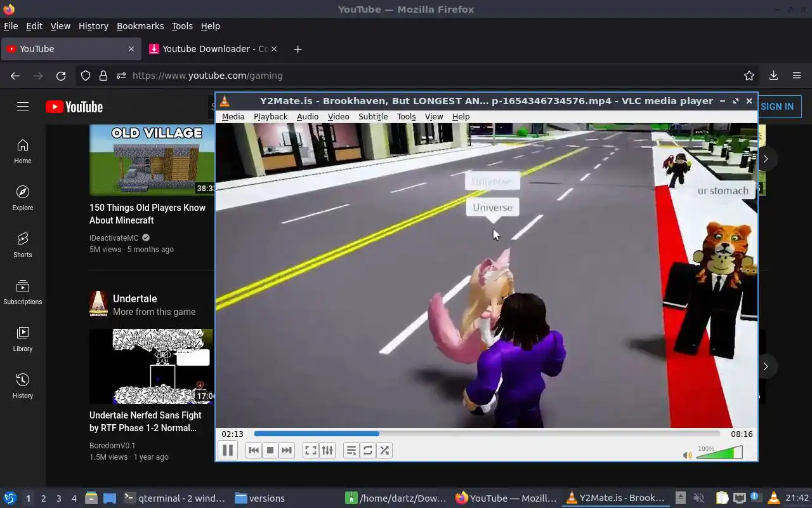The height and width of the screenshot is (508, 812).
Task: Open VLC extended settings panel
Action: [x=327, y=450]
